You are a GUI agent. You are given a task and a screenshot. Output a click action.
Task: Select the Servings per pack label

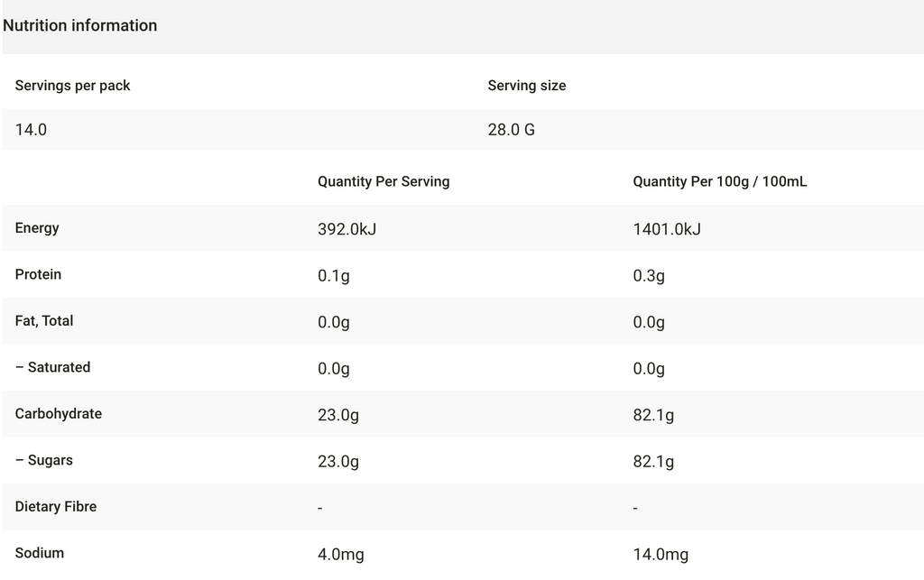[x=73, y=86]
